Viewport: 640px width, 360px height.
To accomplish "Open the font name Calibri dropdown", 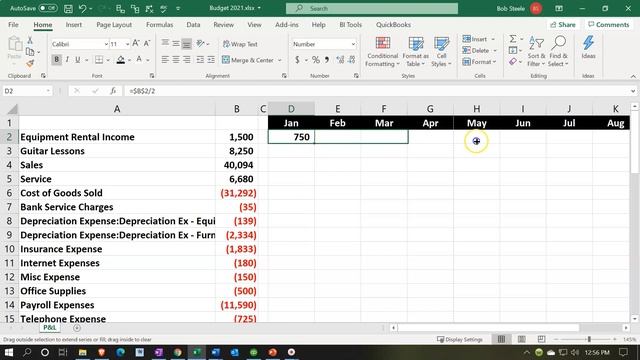I will click(x=106, y=44).
